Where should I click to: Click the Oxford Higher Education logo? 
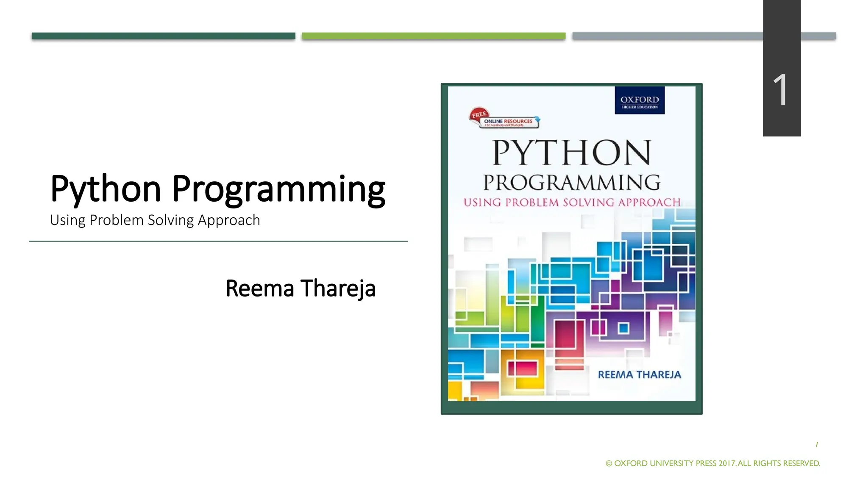click(639, 100)
